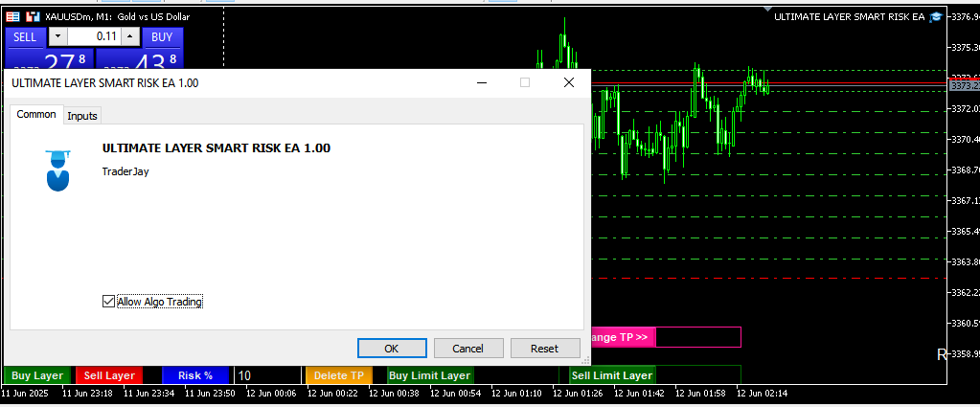
Task: Click the TraderJay author text
Action: [125, 171]
